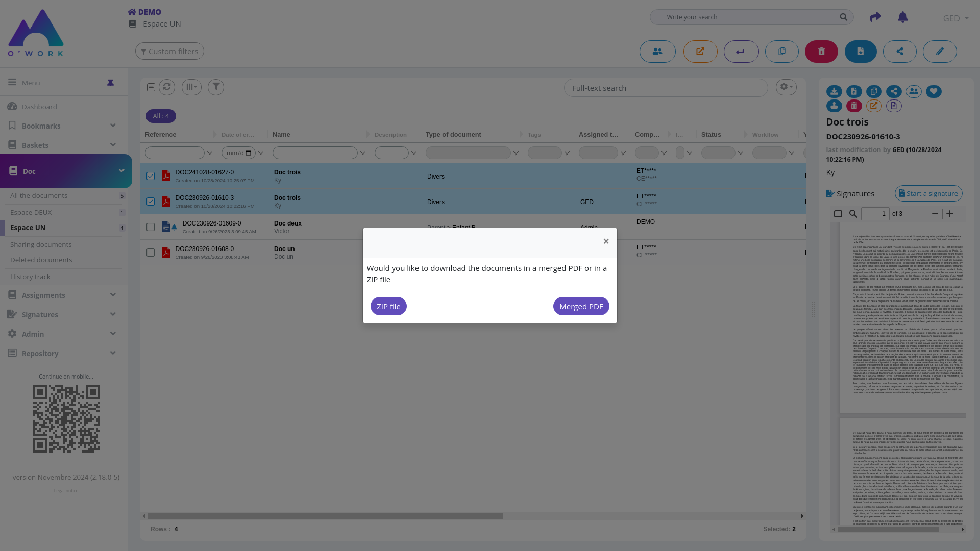Choose the ZIP file download option
This screenshot has width=980, height=551.
[x=388, y=306]
